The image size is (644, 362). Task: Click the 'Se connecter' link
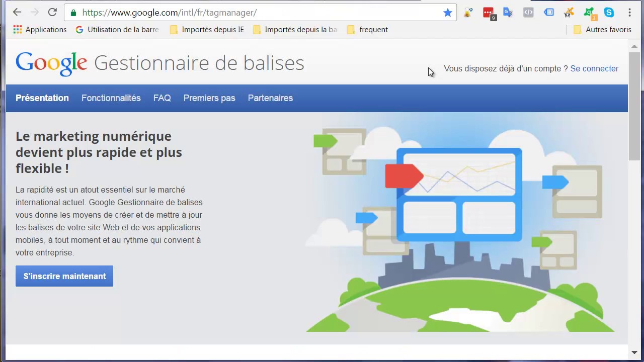click(594, 68)
